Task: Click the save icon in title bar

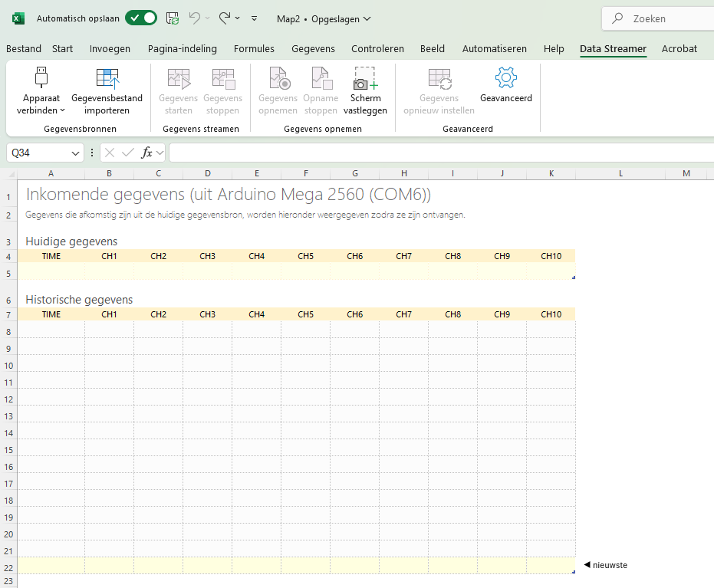Action: point(172,18)
